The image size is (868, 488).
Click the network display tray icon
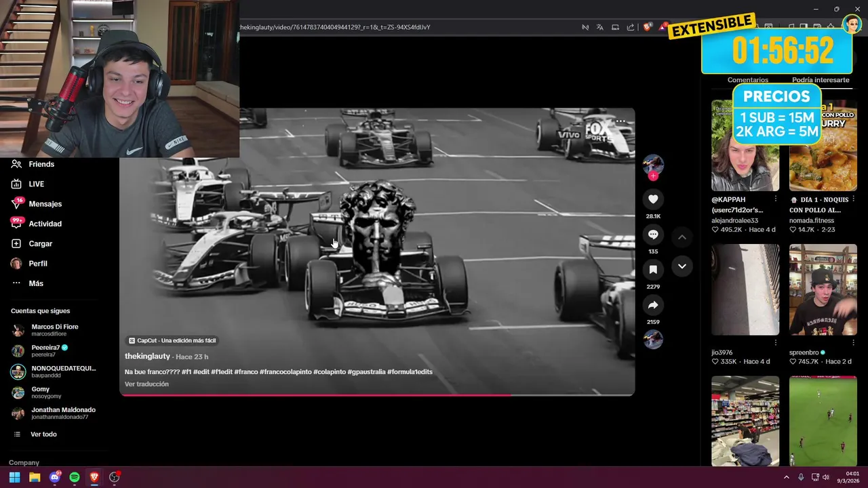tap(815, 477)
